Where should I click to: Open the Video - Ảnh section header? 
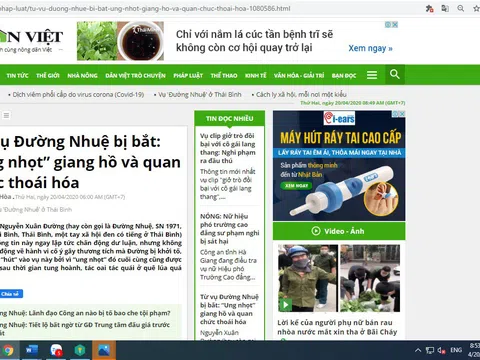point(339,231)
